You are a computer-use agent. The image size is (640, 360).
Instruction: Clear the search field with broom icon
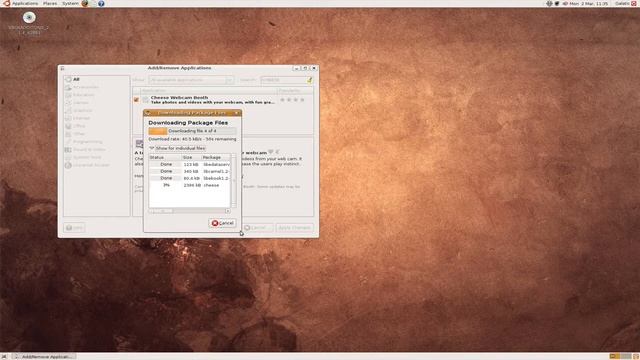click(309, 80)
